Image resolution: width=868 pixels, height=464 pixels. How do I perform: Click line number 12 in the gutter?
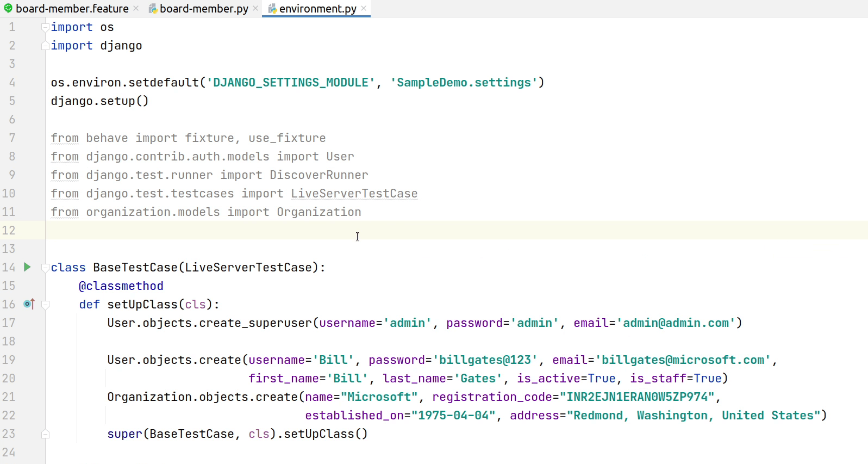(x=9, y=230)
